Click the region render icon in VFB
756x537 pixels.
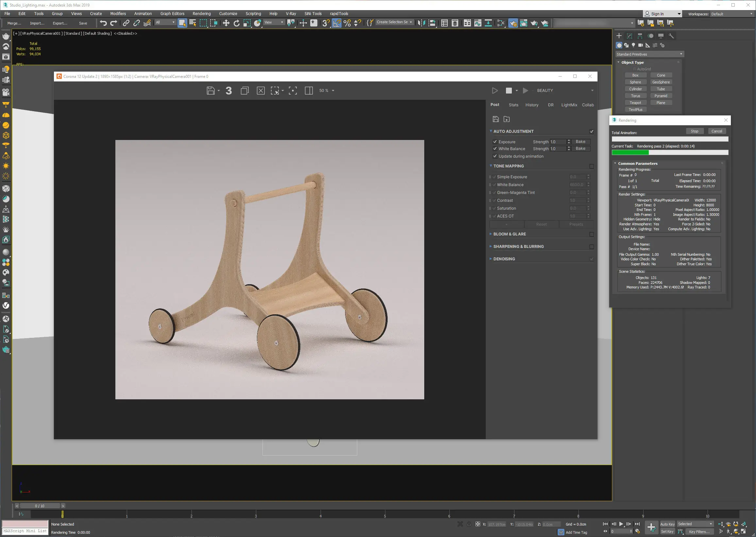275,91
